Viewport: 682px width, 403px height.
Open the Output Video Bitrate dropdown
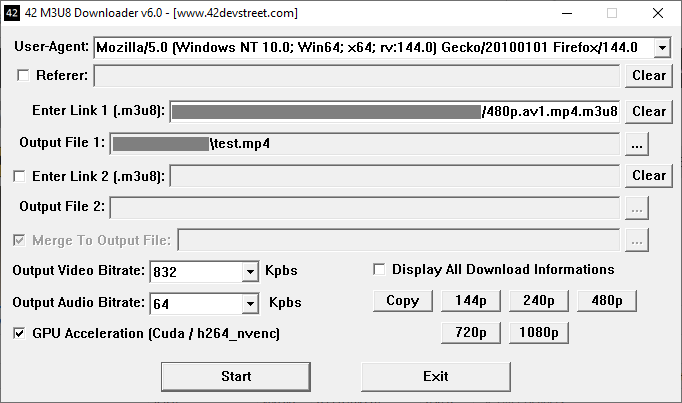(x=250, y=272)
